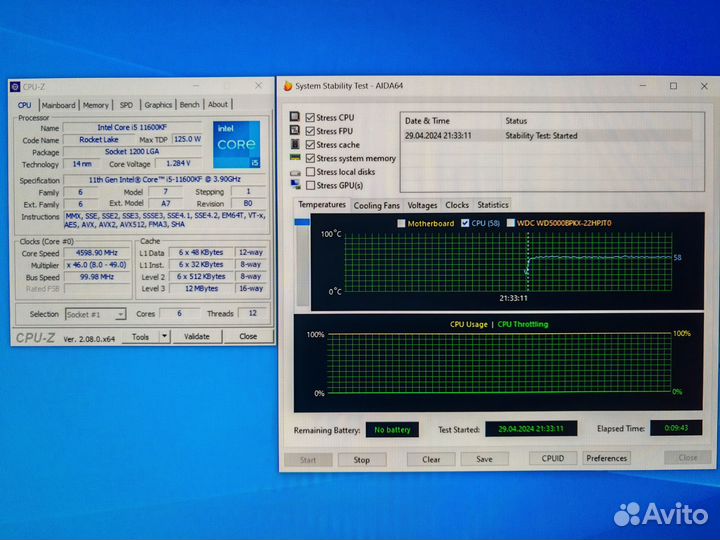Click the Stress cache chip icon

point(295,144)
